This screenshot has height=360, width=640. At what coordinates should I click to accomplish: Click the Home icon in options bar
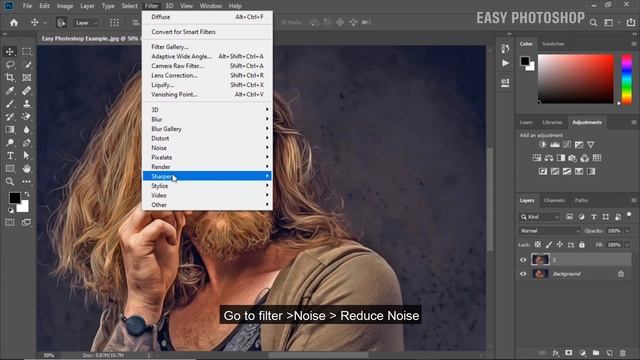(x=14, y=23)
